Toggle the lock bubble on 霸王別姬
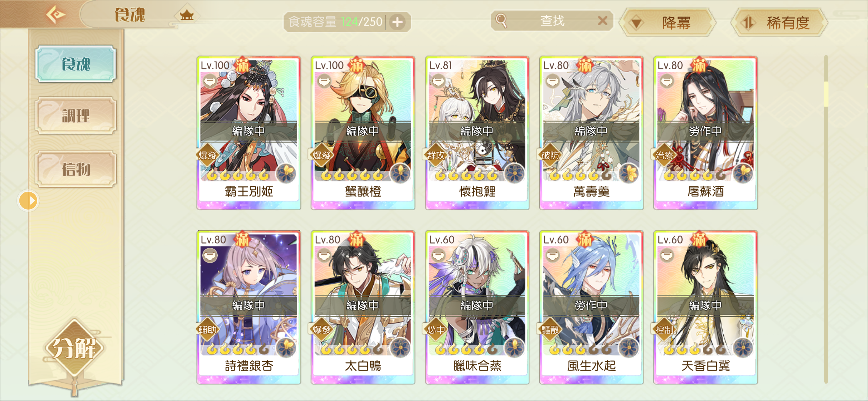 tap(210, 81)
